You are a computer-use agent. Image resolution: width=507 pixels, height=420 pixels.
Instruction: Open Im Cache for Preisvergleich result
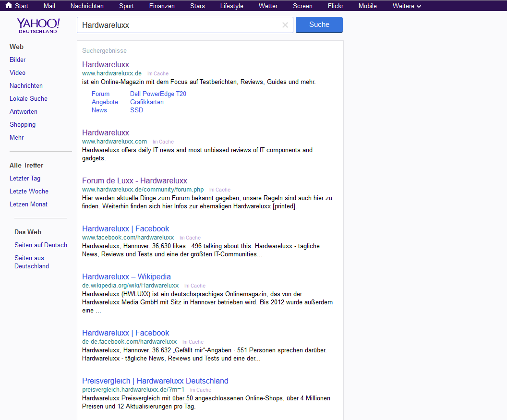point(201,390)
